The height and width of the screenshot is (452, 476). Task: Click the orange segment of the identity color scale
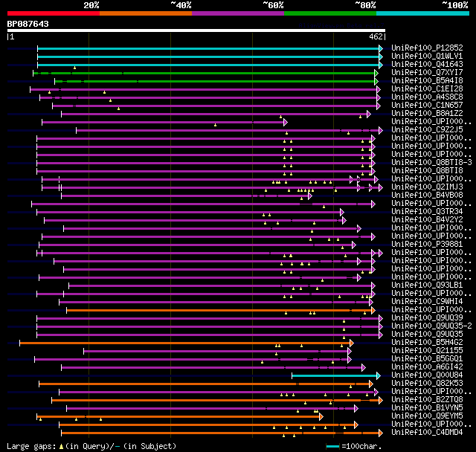(146, 13)
